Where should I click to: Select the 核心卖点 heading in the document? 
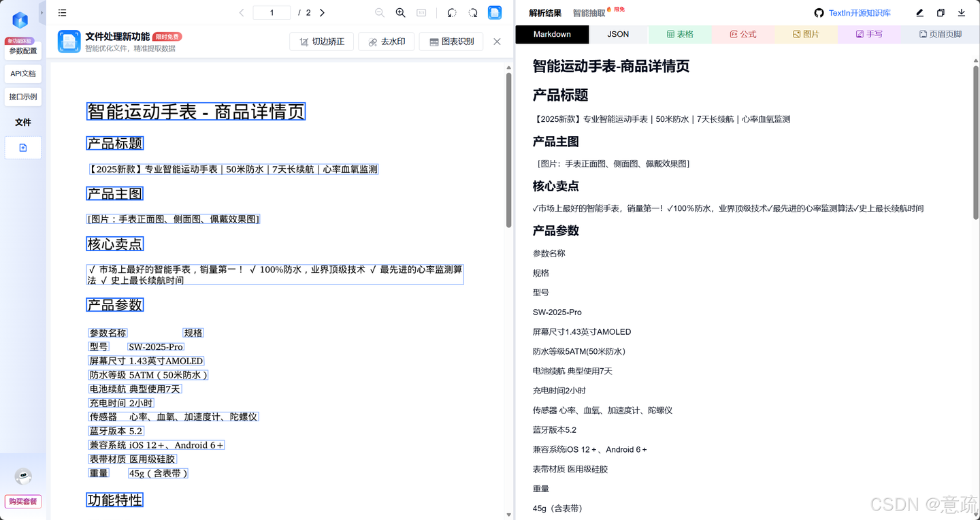(115, 244)
